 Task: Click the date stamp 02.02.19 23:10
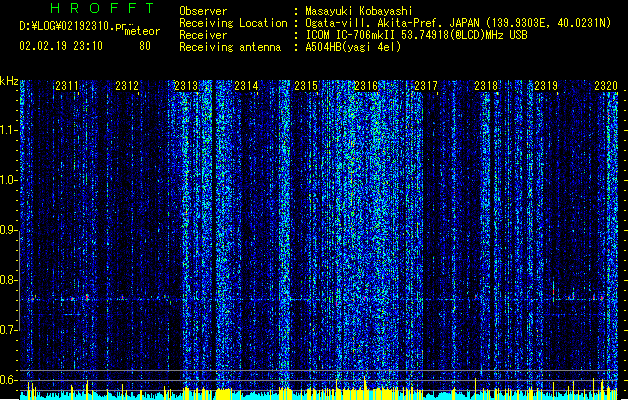click(61, 46)
